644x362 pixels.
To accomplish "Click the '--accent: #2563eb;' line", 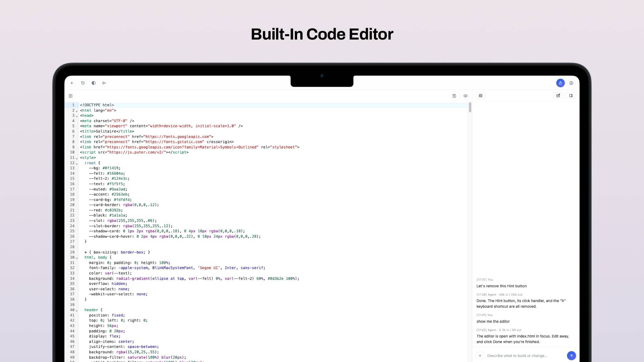I will (x=109, y=194).
